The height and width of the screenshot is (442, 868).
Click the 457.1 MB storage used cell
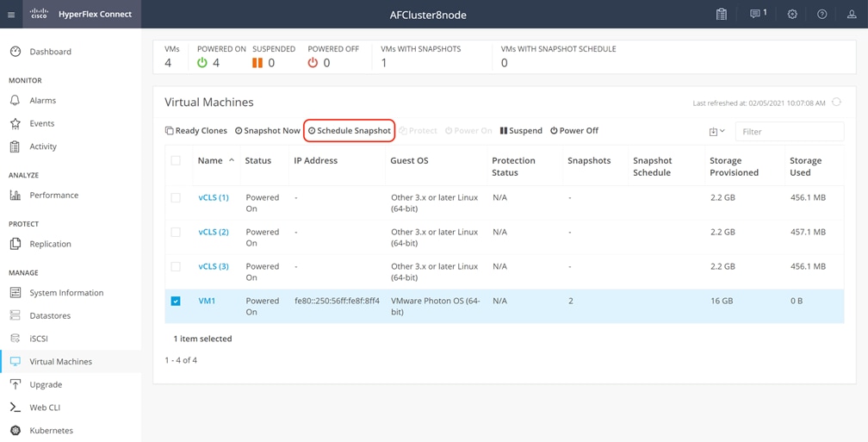tap(808, 232)
